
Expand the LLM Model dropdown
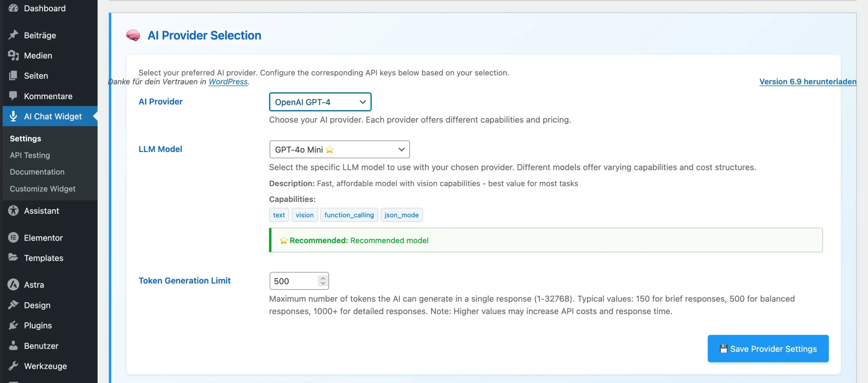pyautogui.click(x=339, y=149)
